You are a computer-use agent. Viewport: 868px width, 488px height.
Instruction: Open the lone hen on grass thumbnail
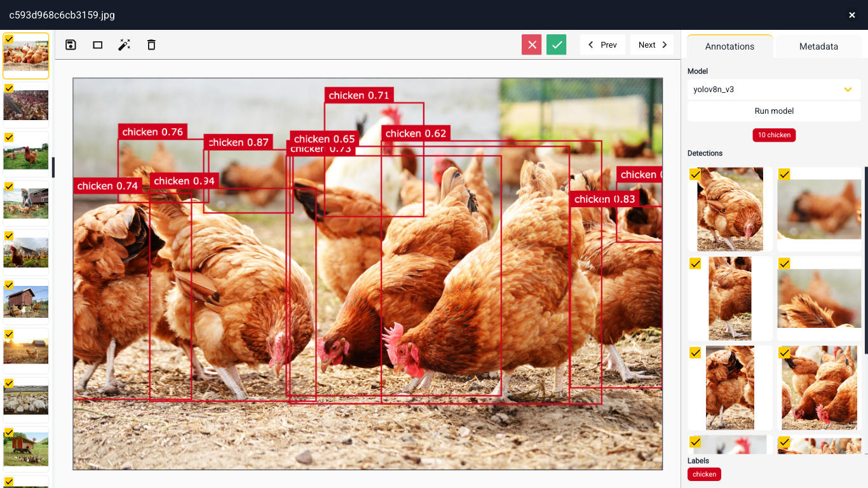[26, 154]
